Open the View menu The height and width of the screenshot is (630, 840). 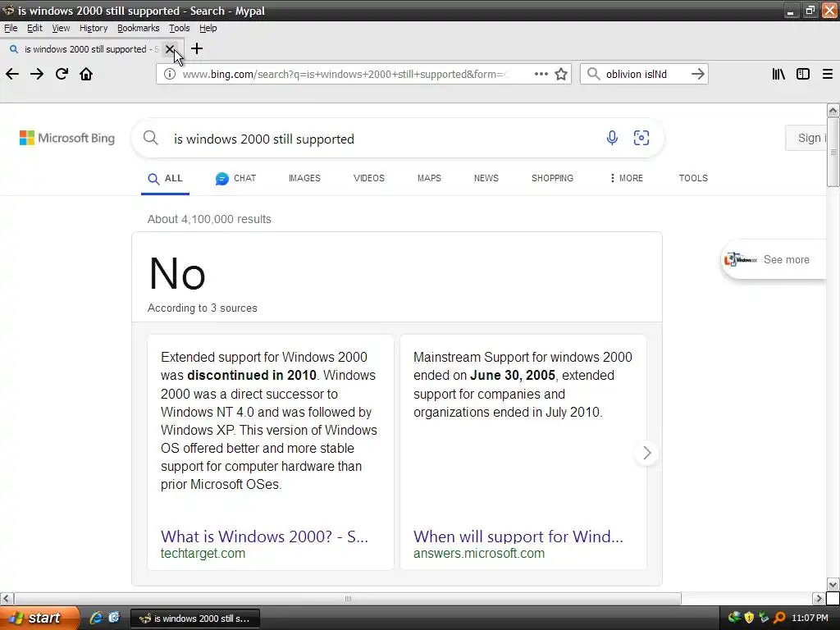61,28
